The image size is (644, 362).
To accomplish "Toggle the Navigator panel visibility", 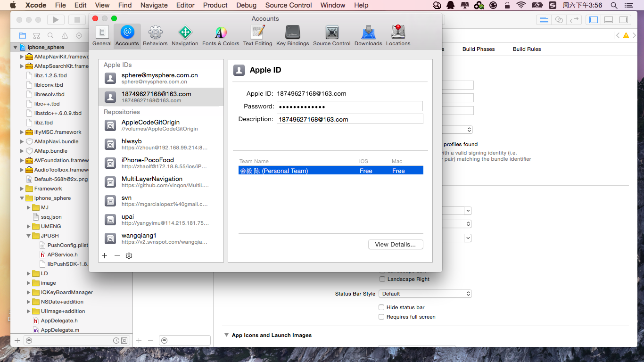I will pos(594,20).
